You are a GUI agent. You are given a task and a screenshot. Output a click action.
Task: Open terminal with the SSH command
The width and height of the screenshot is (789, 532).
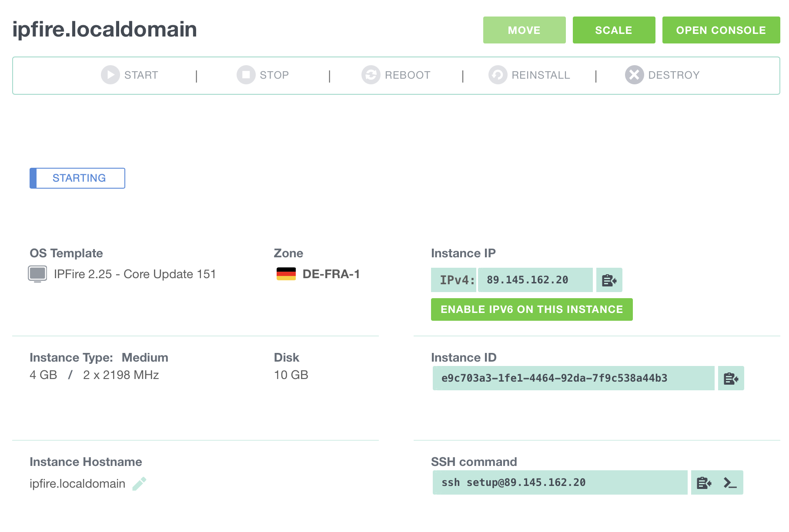[730, 482]
